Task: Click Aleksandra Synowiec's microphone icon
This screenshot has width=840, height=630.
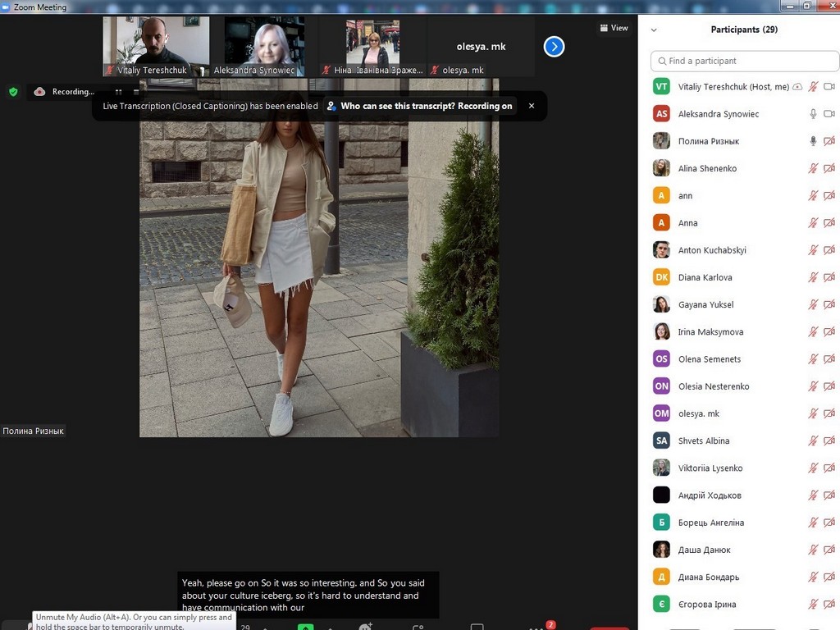Action: click(x=813, y=114)
